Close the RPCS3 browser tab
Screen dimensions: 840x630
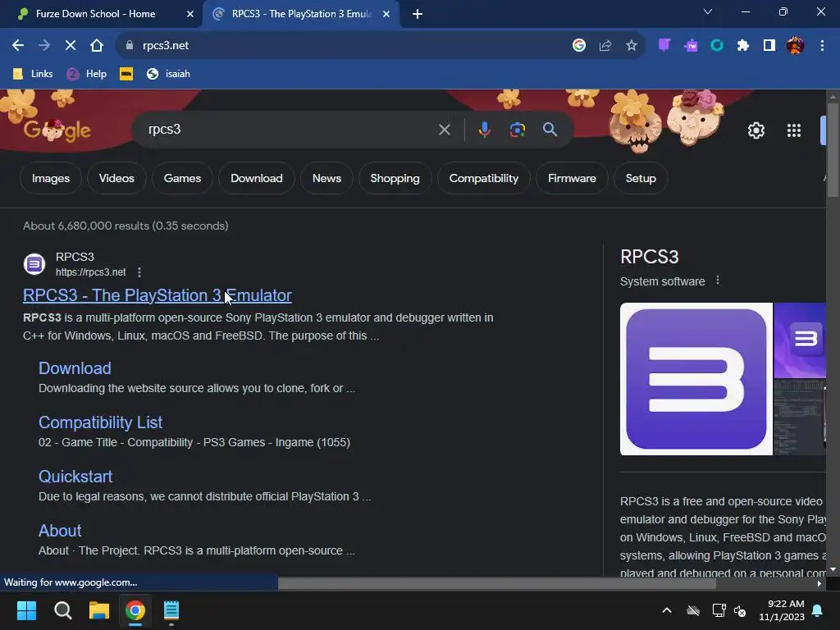[386, 14]
